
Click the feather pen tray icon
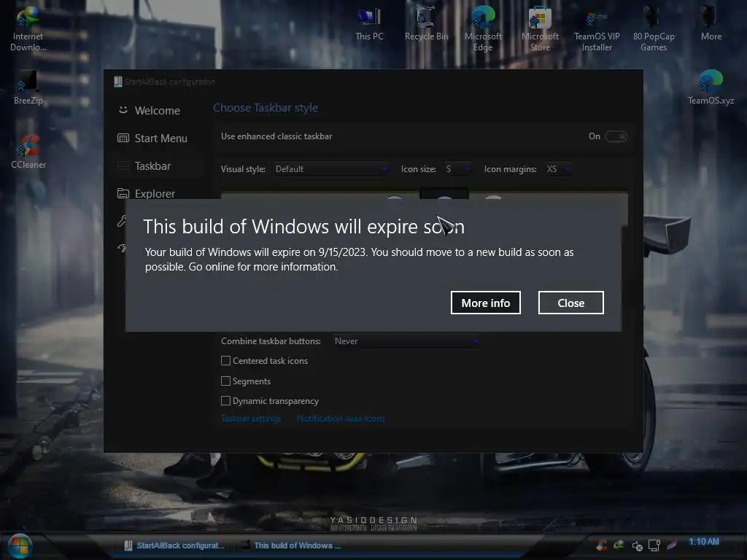[672, 545]
